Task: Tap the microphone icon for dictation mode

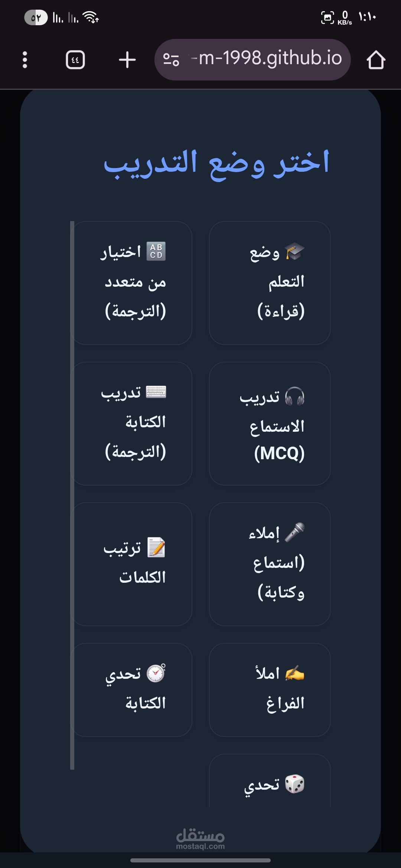Action: [295, 533]
